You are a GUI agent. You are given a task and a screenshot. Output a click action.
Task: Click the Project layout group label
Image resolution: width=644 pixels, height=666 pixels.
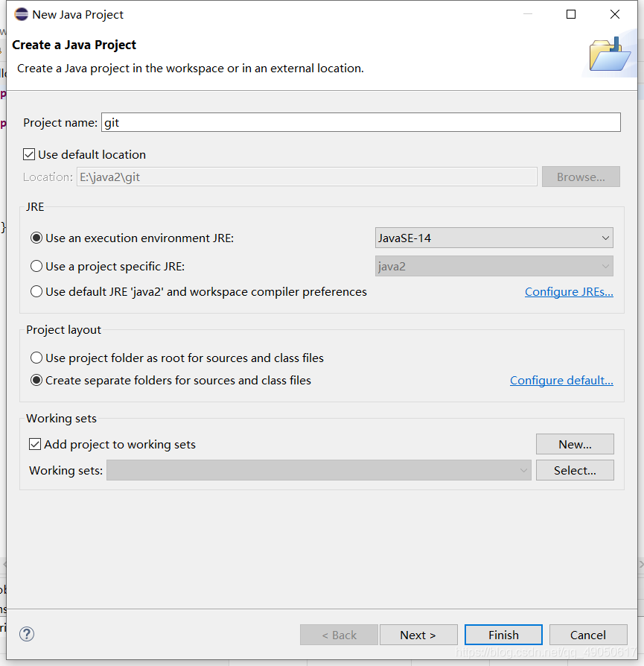click(64, 330)
